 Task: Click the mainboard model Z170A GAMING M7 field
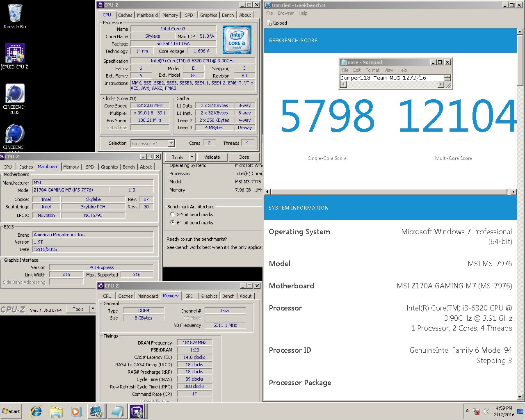coord(71,190)
